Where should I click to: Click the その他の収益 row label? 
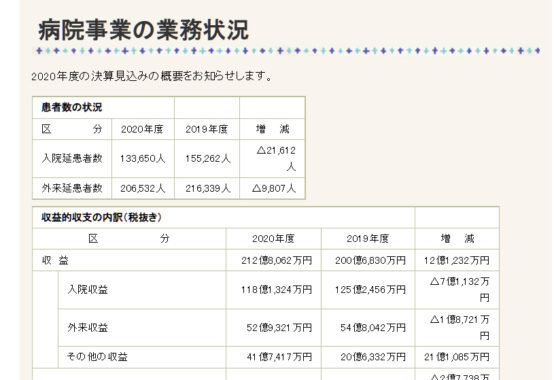[97, 357]
